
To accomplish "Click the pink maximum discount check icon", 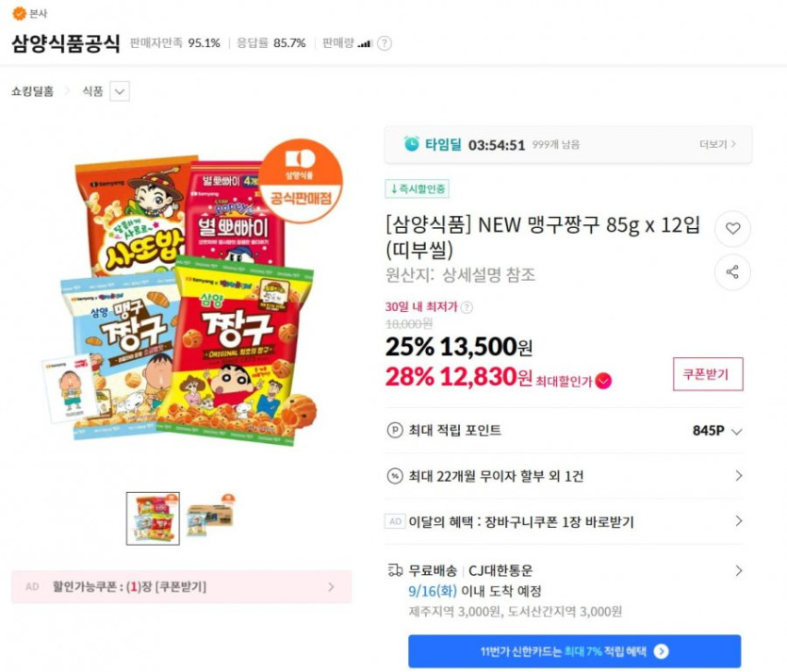I will click(603, 380).
